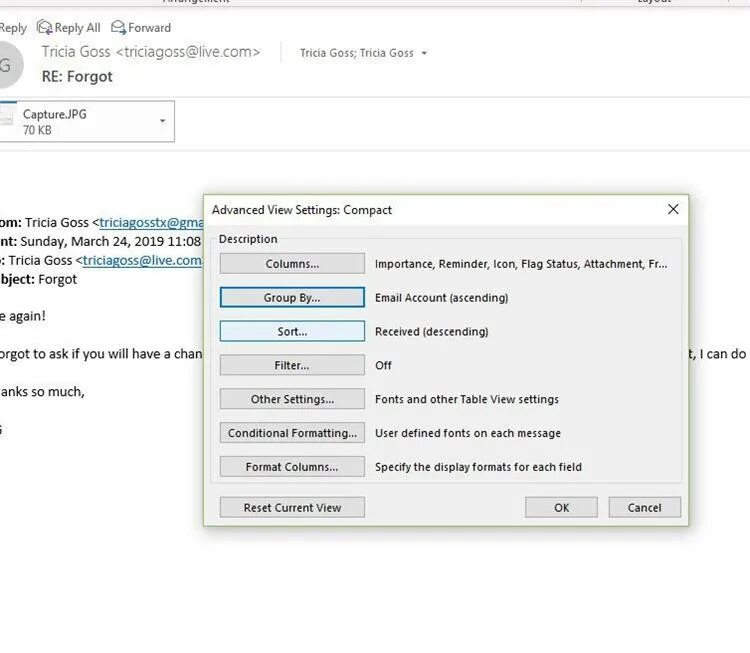Image resolution: width=750 pixels, height=653 pixels.
Task: Click the '70 KB' attachment size text
Action: tap(37, 130)
